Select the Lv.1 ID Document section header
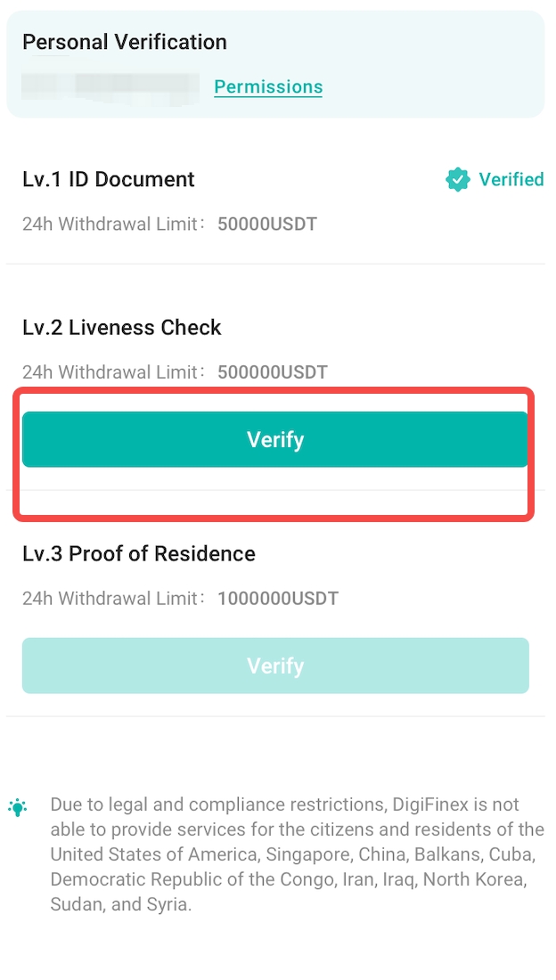The image size is (556, 980). coord(108,179)
